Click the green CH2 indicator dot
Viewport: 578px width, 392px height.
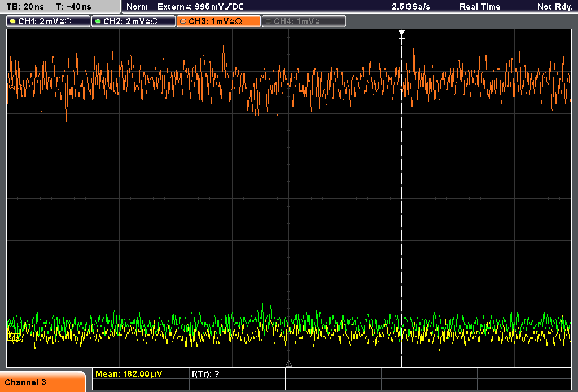point(98,21)
